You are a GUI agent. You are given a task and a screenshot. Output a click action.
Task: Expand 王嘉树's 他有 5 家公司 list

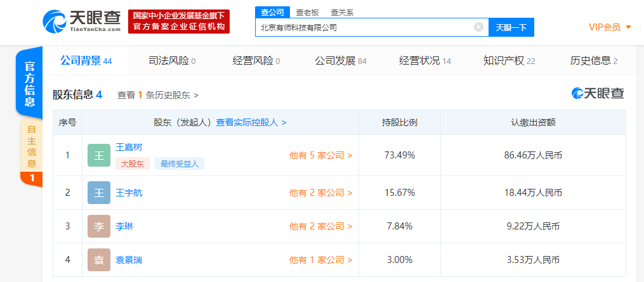point(320,155)
